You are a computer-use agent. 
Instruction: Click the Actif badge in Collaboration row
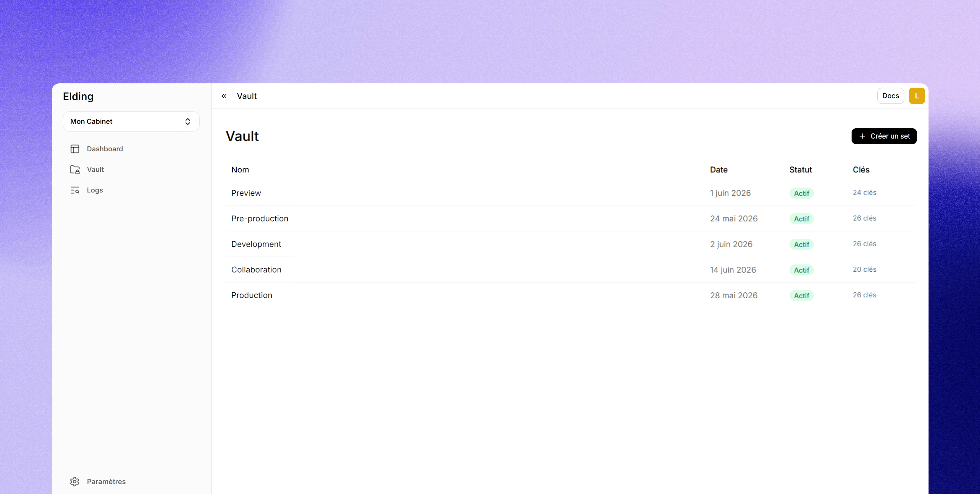[801, 270]
